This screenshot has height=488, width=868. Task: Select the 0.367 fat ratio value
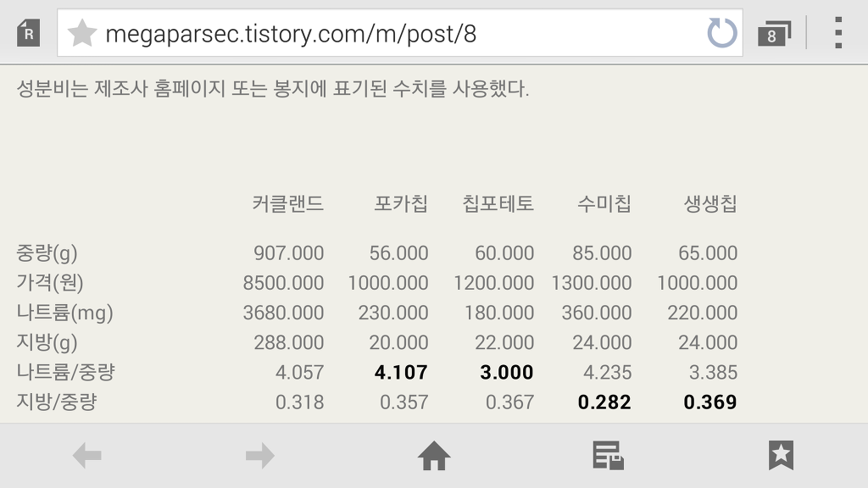(509, 402)
